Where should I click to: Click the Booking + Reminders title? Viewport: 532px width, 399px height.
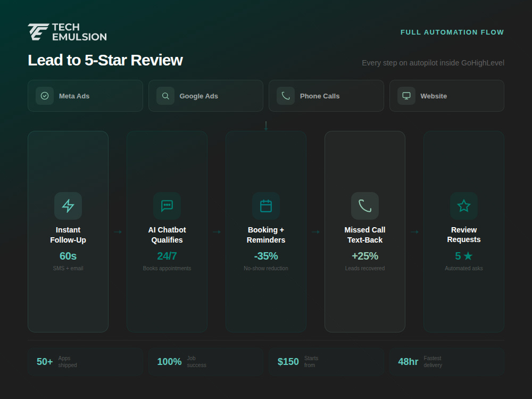point(266,235)
